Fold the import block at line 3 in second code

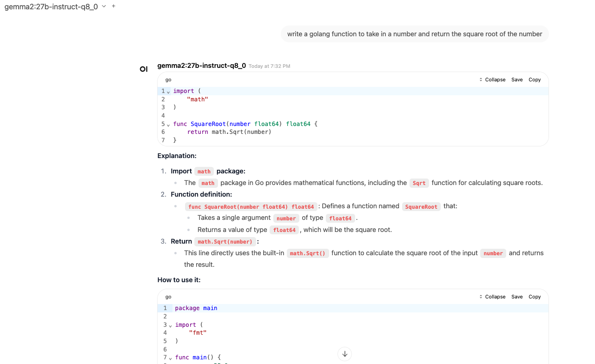170,325
